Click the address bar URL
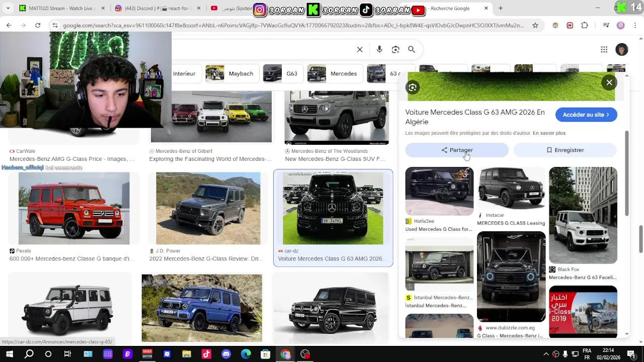 click(x=293, y=25)
